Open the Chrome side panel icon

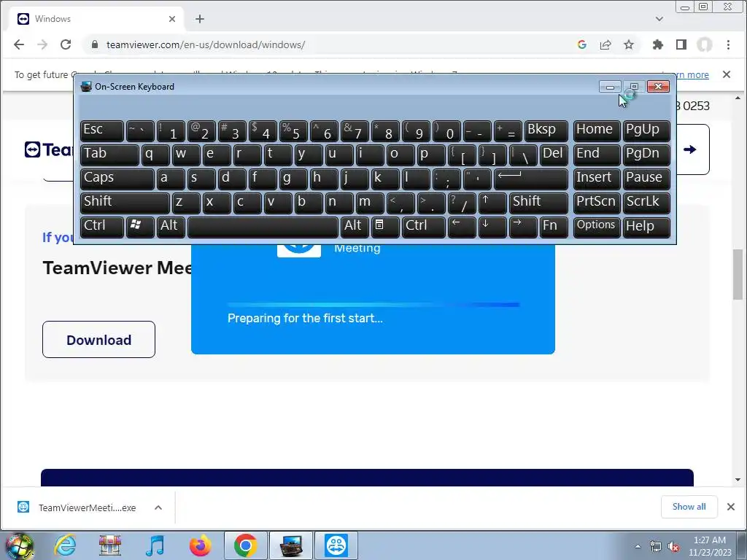pyautogui.click(x=681, y=44)
